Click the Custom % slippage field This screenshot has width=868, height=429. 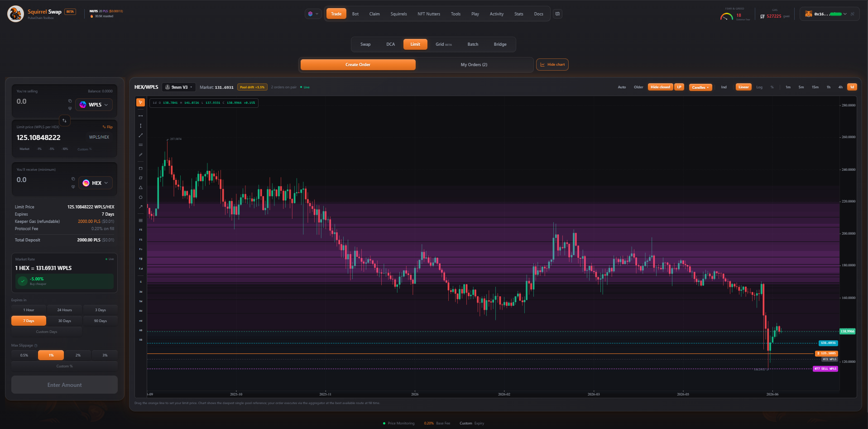(64, 366)
